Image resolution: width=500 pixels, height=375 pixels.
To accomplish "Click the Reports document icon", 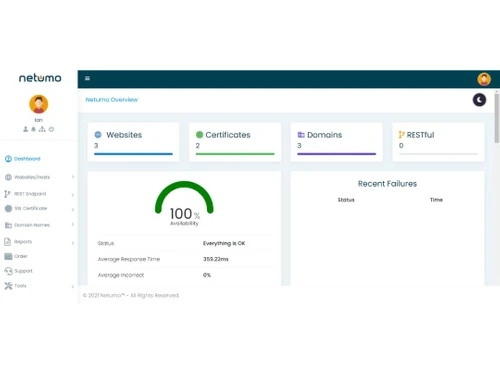I will [x=8, y=242].
